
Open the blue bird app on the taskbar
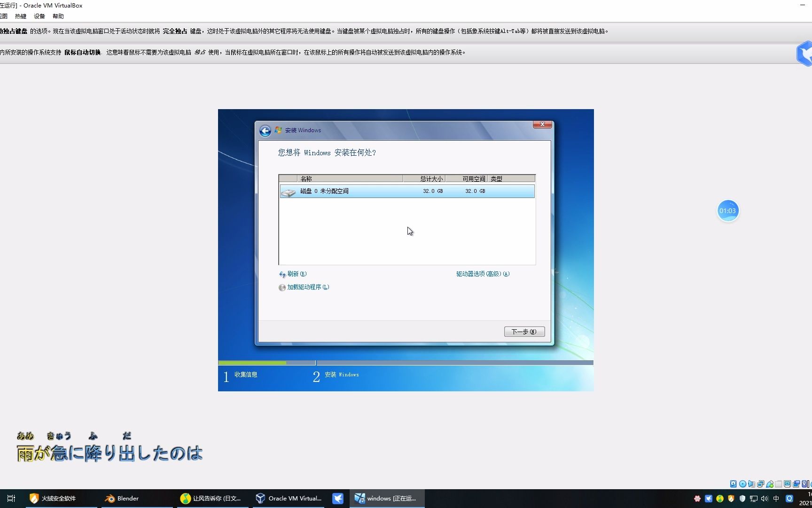coord(338,498)
